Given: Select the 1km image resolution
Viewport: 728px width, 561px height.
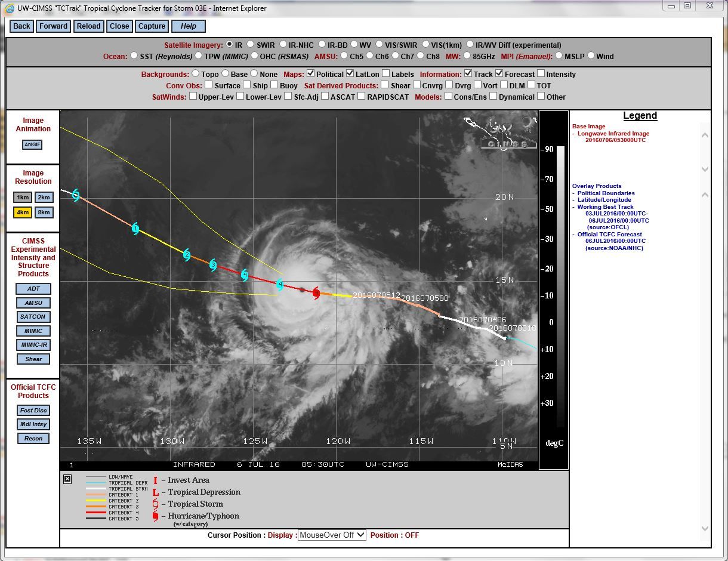Looking at the screenshot, I should click(x=23, y=198).
